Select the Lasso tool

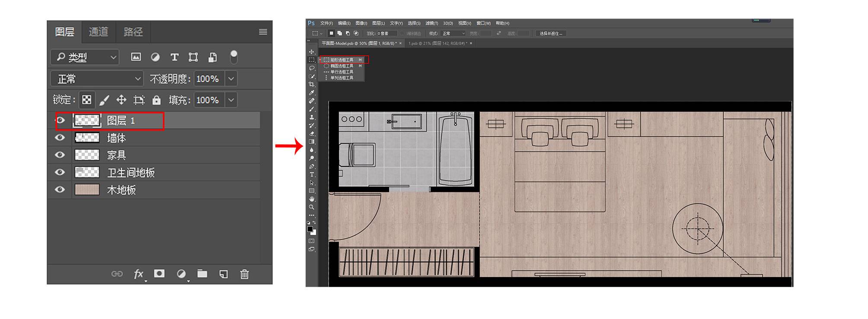(x=311, y=68)
